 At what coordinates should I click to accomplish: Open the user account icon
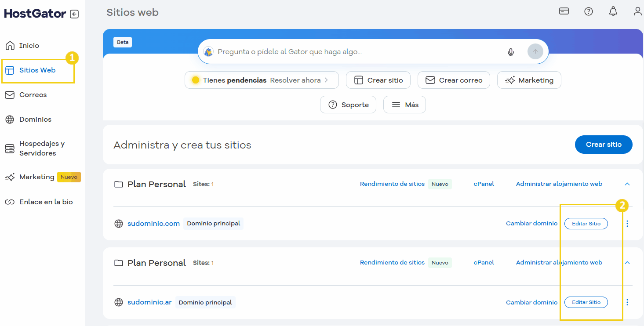(637, 11)
